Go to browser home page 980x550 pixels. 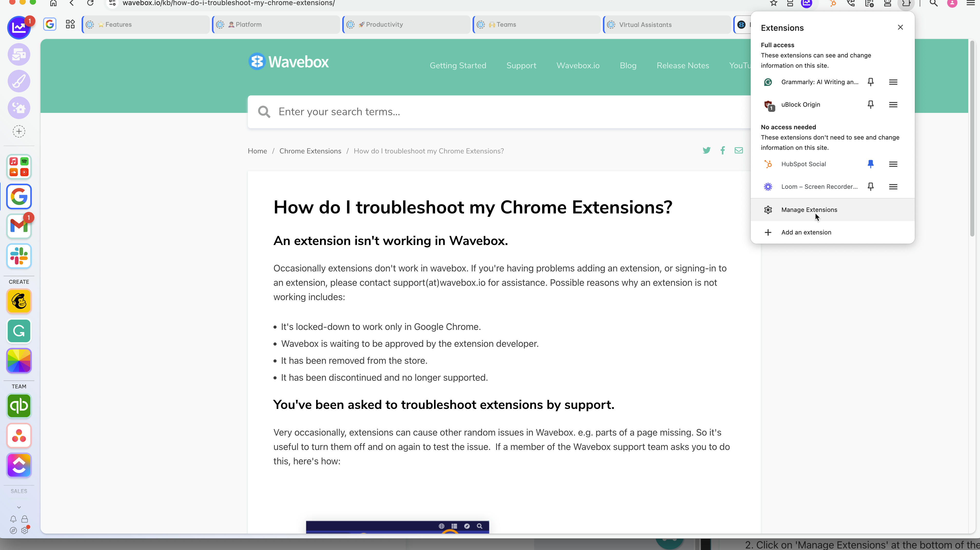[x=53, y=3]
